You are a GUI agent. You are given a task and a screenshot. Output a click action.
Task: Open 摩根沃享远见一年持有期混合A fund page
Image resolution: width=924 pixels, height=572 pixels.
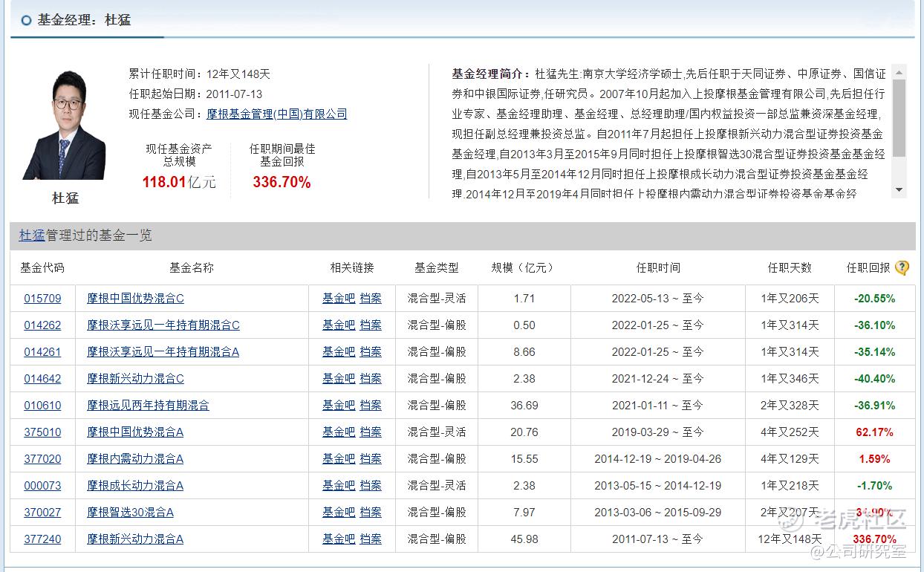pyautogui.click(x=163, y=352)
